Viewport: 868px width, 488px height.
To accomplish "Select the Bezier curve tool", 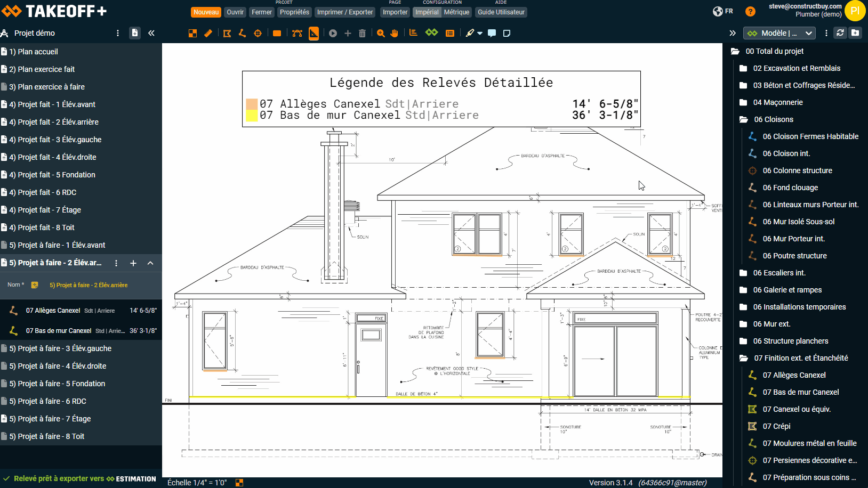I will (x=297, y=33).
